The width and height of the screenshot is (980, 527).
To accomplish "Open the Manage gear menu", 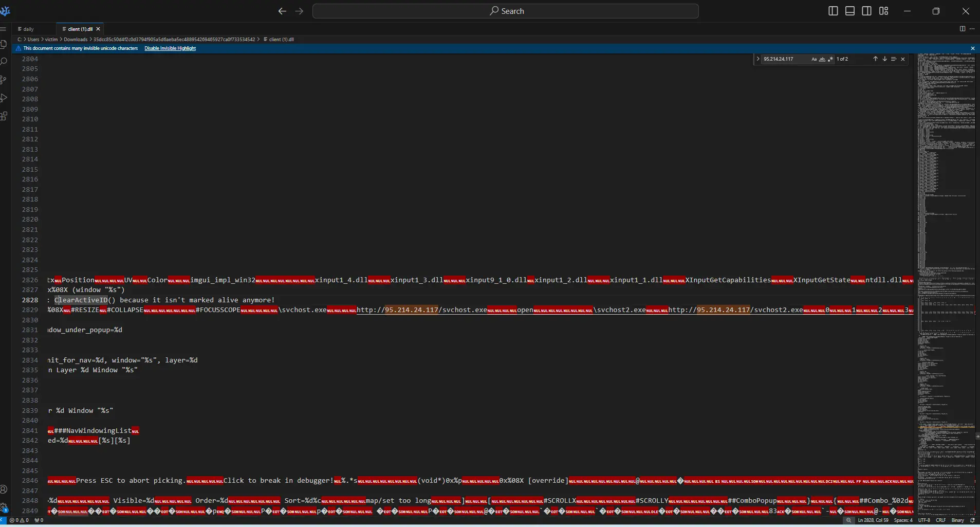I will [x=4, y=507].
